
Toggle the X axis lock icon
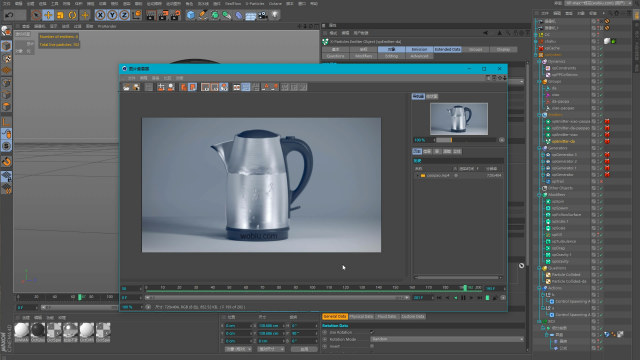[100, 16]
